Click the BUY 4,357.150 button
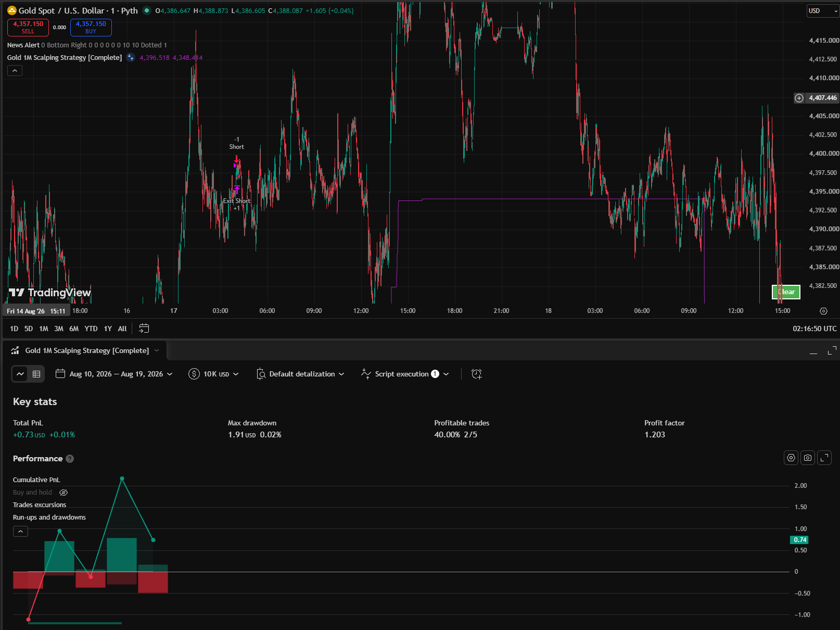This screenshot has width=840, height=630. click(x=91, y=27)
